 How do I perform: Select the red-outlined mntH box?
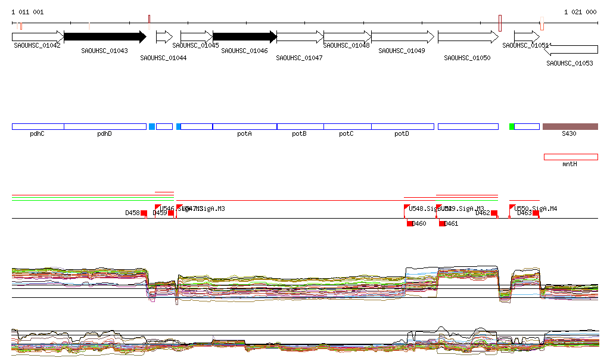[x=570, y=157]
